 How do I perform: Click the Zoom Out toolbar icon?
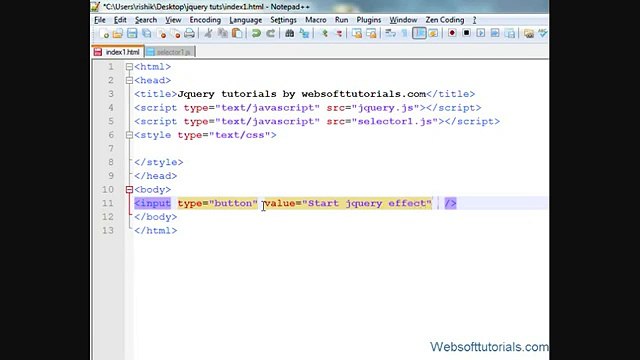[x=338, y=33]
